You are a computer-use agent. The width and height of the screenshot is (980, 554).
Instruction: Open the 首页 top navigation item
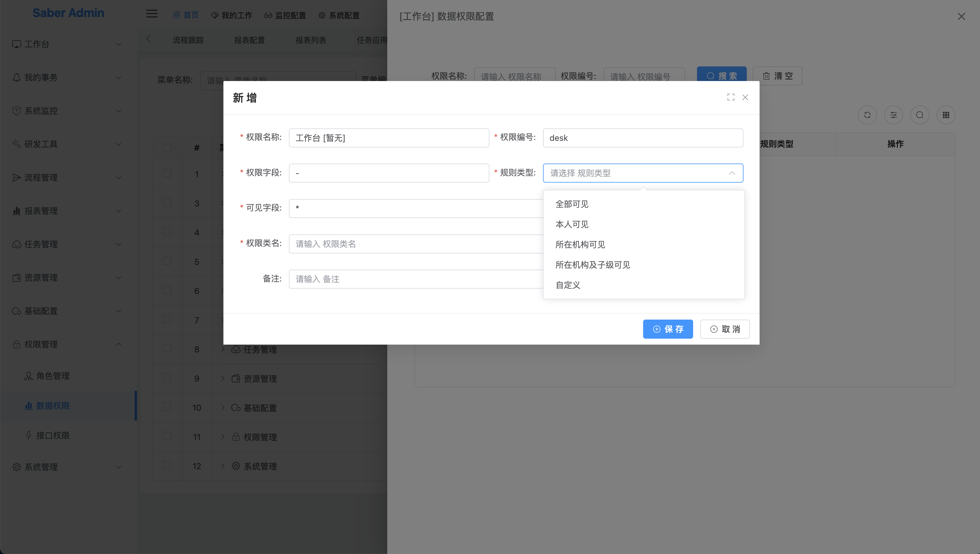tap(186, 15)
